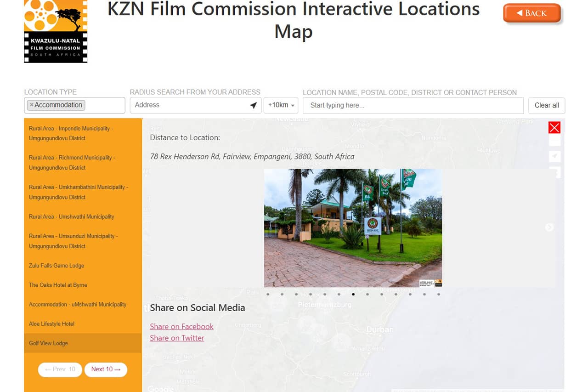Open the +10km radius dropdown
The width and height of the screenshot is (588, 392).
tap(281, 105)
